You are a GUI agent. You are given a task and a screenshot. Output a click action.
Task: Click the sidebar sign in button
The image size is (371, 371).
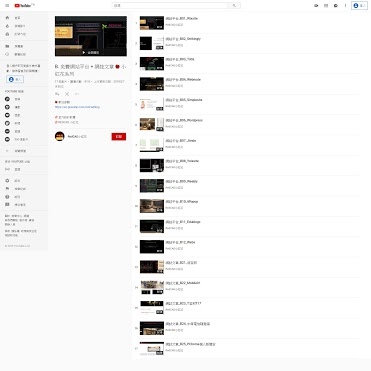15,79
